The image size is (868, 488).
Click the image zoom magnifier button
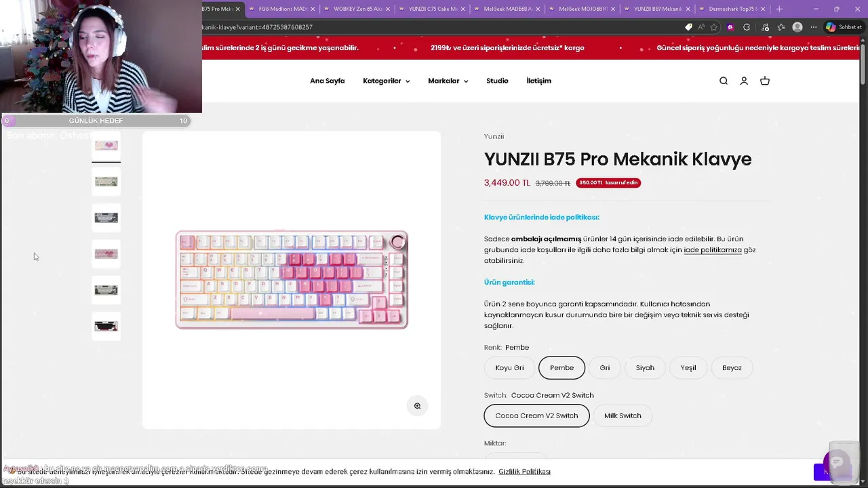418,406
